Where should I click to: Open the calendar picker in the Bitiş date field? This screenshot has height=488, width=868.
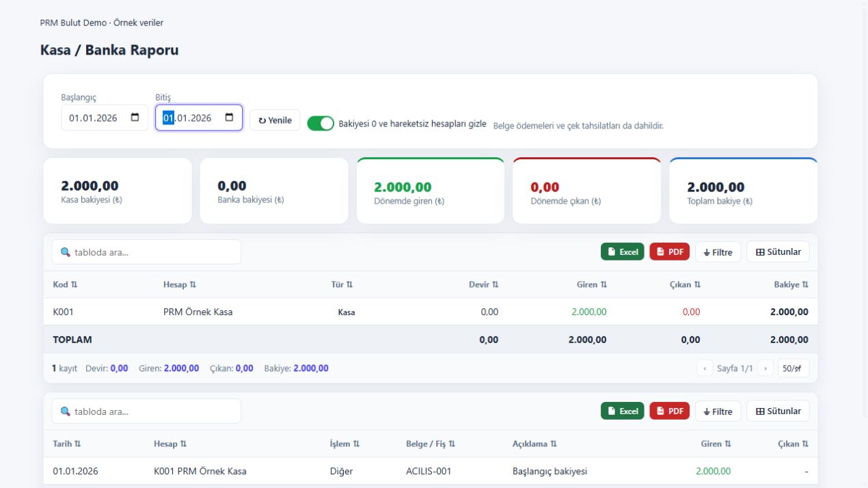click(x=229, y=118)
